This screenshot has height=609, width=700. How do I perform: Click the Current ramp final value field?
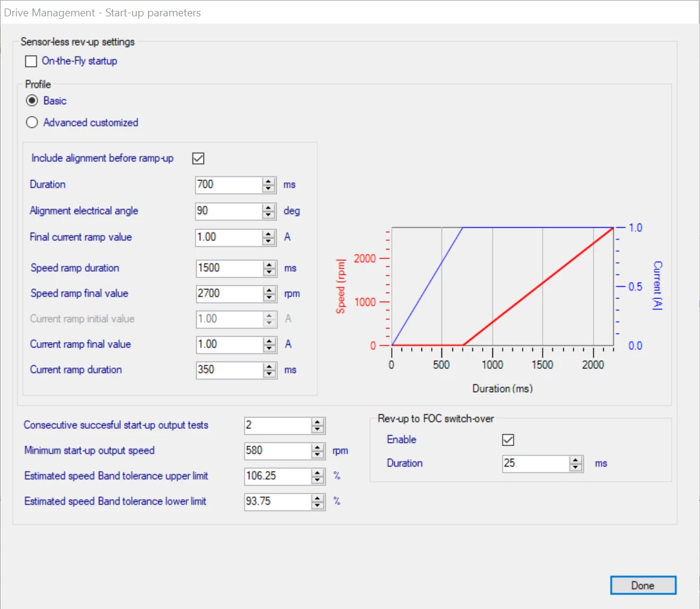click(x=229, y=345)
